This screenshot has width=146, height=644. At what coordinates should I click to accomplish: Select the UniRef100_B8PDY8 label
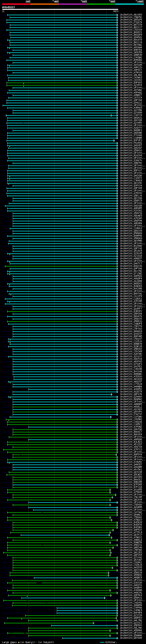131,455
